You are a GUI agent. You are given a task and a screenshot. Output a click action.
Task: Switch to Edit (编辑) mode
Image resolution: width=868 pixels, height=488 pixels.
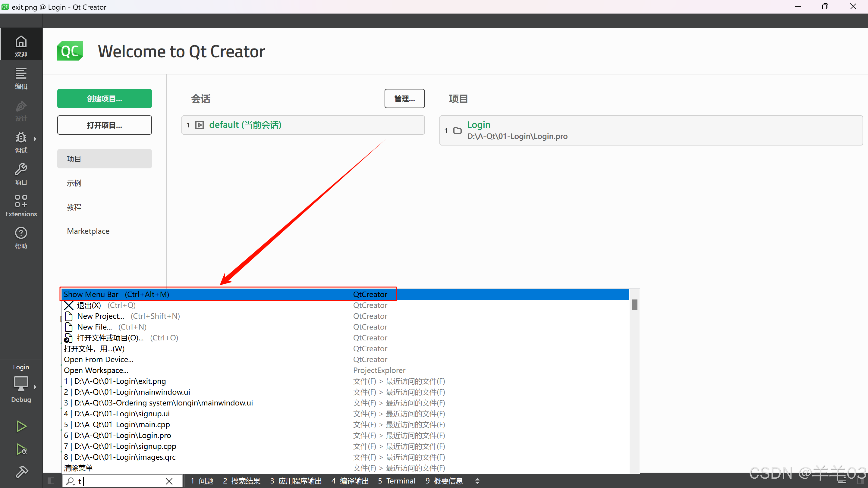(x=21, y=78)
